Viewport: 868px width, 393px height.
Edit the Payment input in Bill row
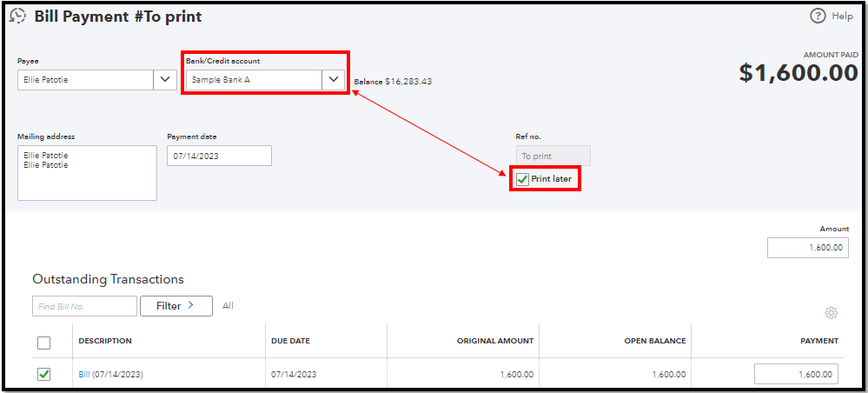796,374
